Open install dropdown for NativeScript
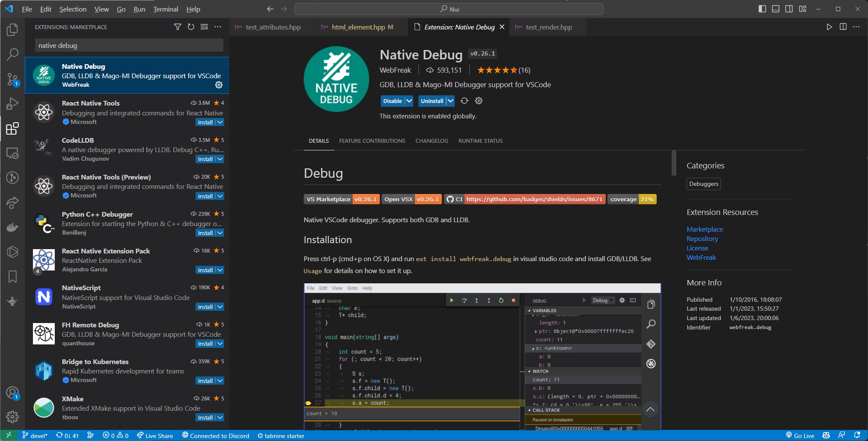868x441 pixels. (220, 307)
